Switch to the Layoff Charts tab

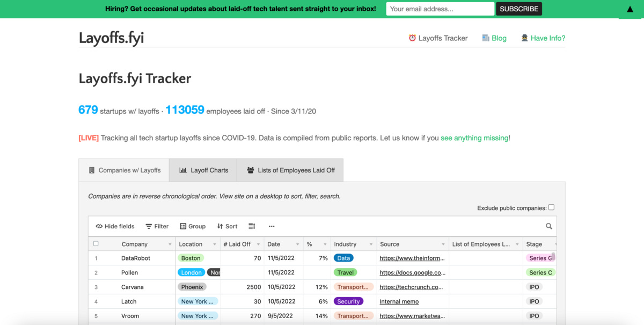tap(203, 170)
